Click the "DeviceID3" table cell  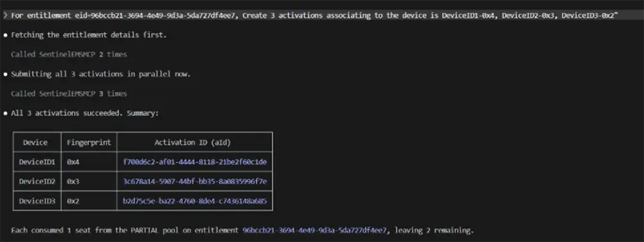point(37,201)
